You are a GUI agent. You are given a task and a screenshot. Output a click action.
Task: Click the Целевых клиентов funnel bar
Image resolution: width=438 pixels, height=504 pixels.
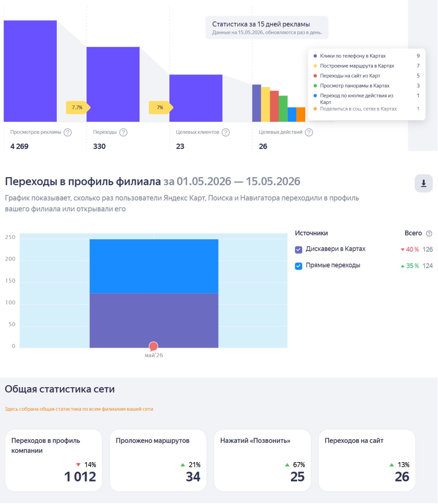(196, 98)
